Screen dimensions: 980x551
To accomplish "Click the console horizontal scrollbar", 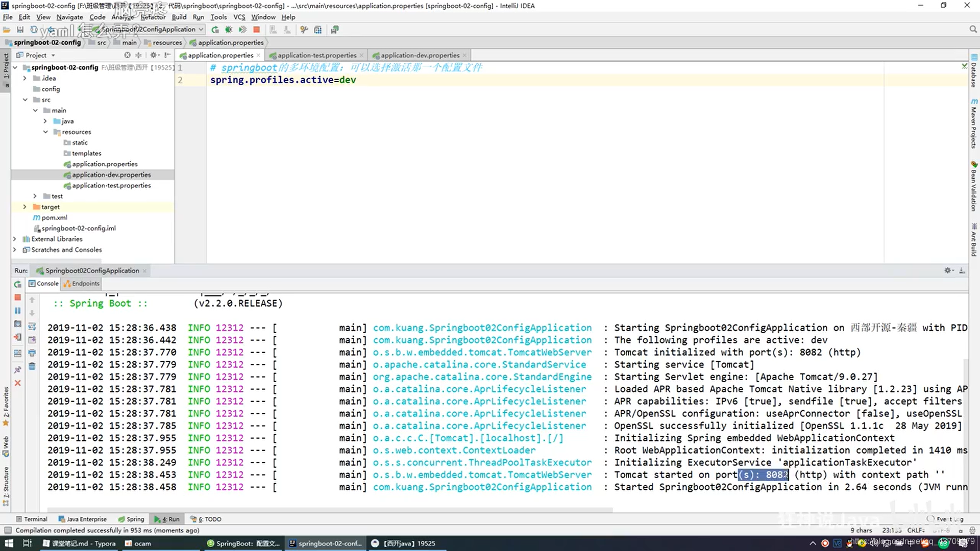I will (330, 510).
